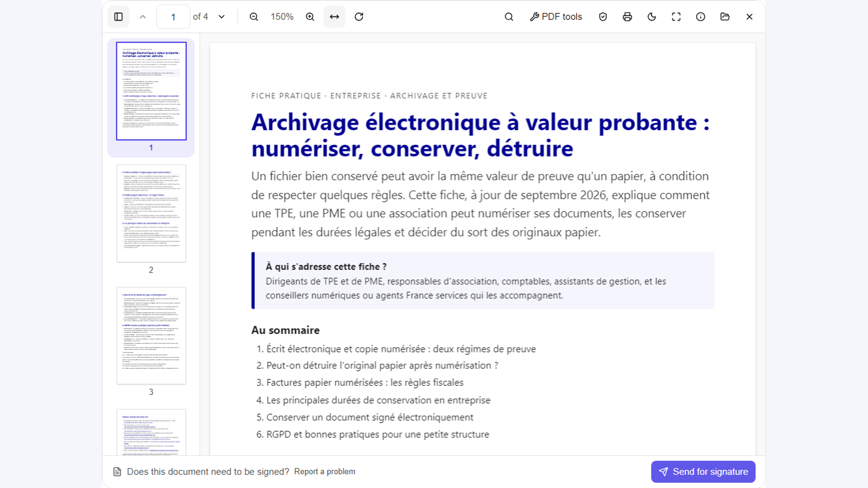Toggle fit to width mode
868x488 pixels.
[335, 17]
